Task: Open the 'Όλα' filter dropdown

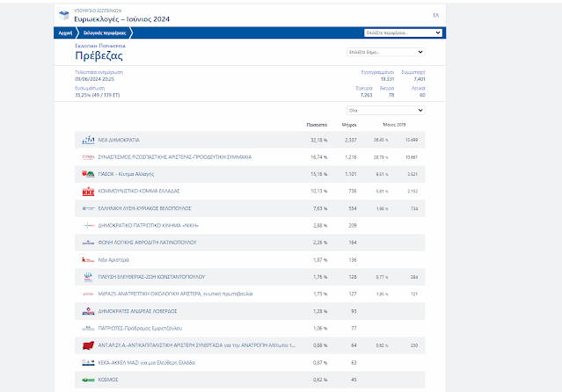Action: click(x=386, y=111)
